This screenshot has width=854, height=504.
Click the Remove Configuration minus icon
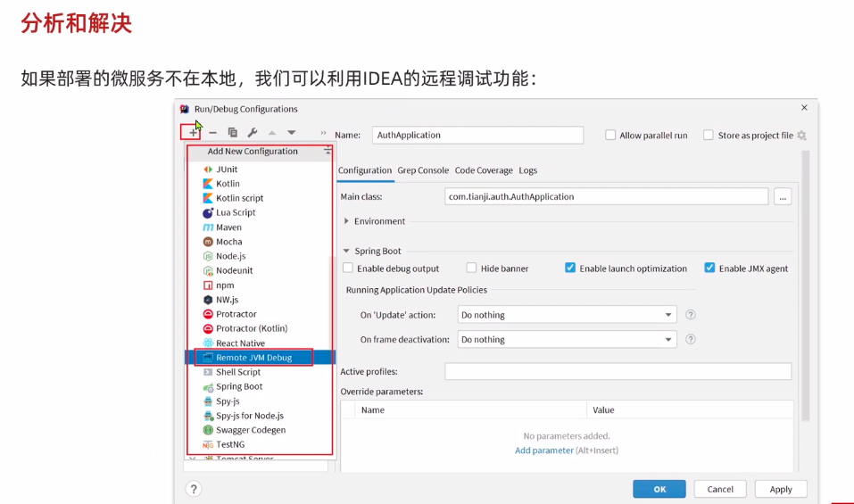[212, 132]
